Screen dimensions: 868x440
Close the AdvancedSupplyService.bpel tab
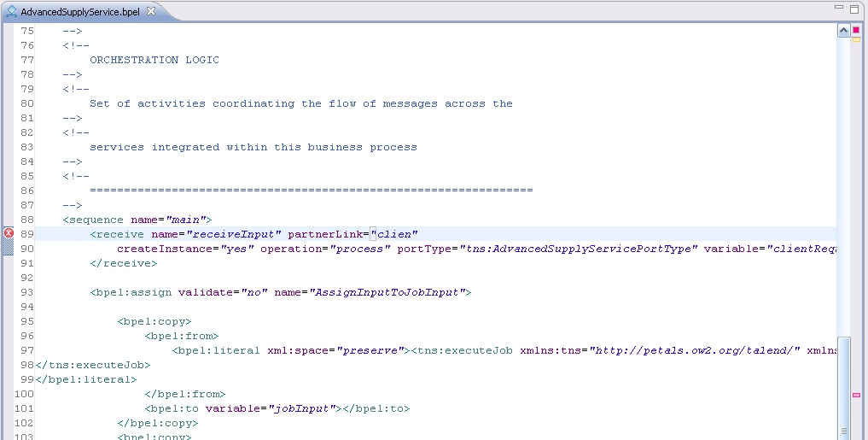coord(151,11)
